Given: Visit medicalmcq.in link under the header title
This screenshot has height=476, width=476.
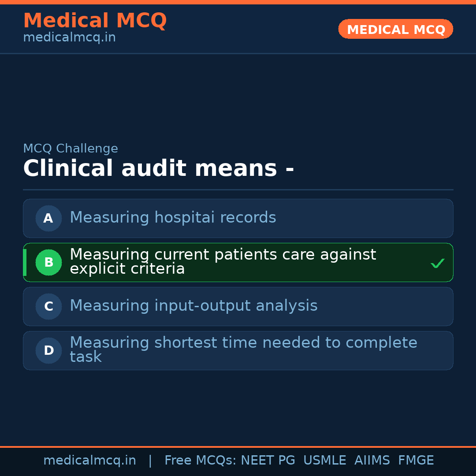Looking at the screenshot, I should pyautogui.click(x=69, y=37).
